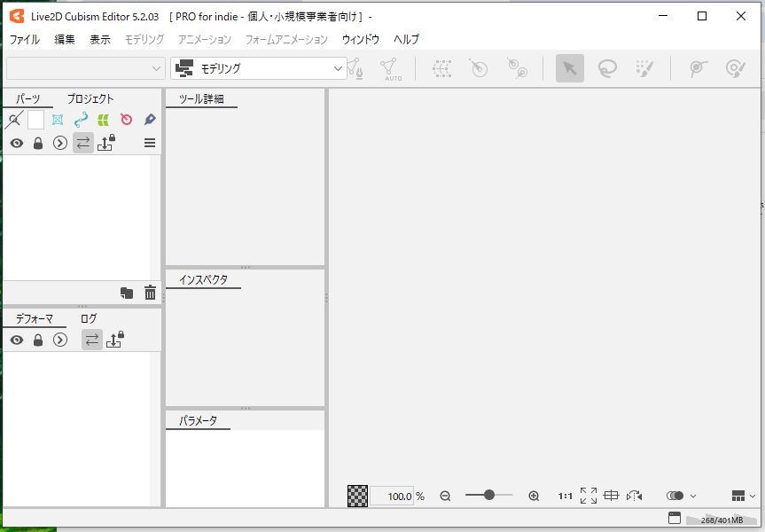Image resolution: width=765 pixels, height=532 pixels.
Task: Toggle visibility eye in deformer panel
Action: tap(17, 340)
